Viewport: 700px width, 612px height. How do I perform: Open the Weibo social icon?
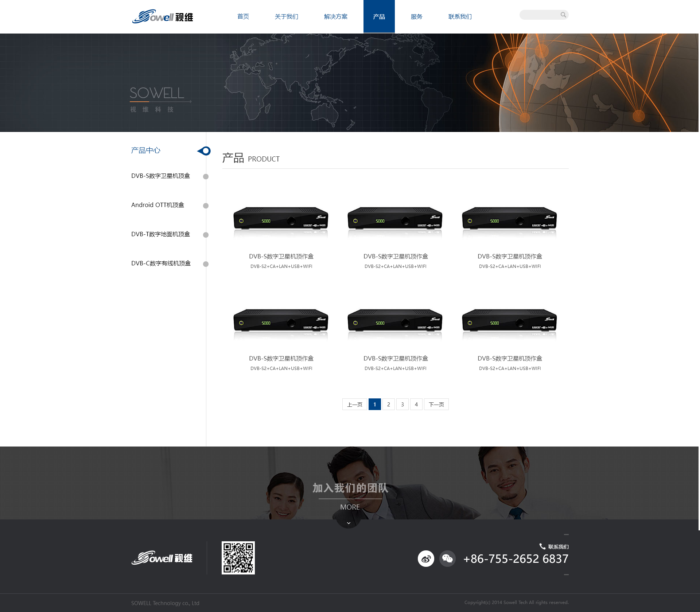tap(426, 558)
